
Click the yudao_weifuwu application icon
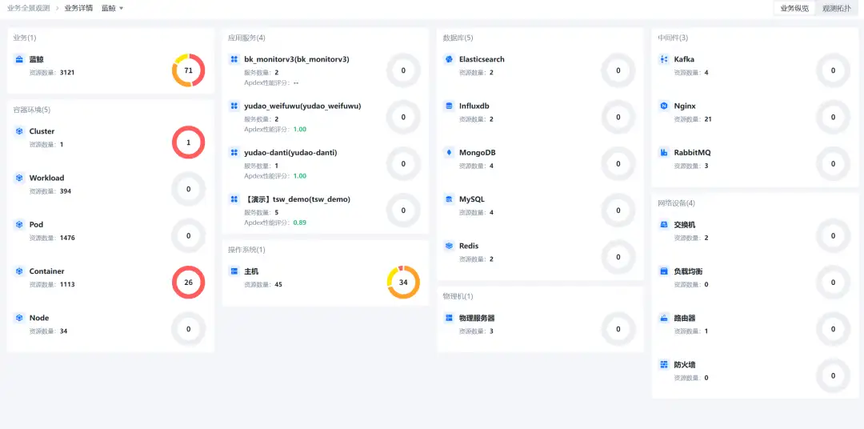234,106
